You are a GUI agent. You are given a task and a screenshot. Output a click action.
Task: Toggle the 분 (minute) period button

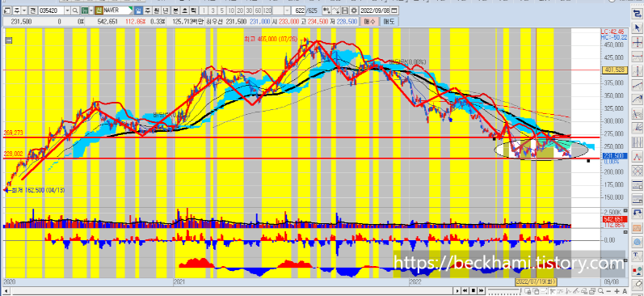pos(175,11)
